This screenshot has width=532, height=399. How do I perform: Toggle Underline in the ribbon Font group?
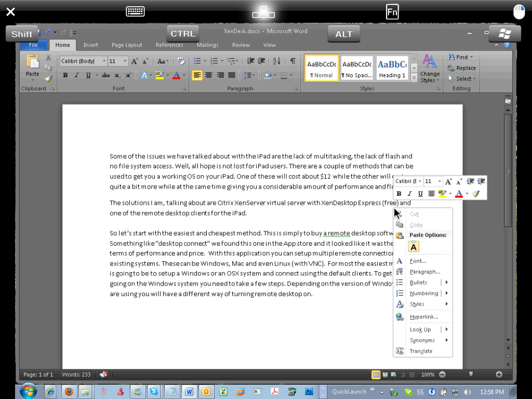pyautogui.click(x=88, y=75)
